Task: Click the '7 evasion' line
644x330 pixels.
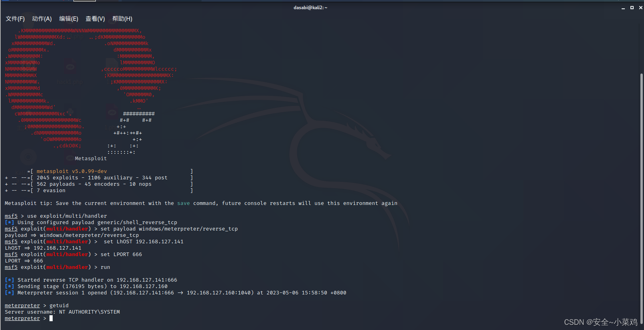Action: (51, 191)
